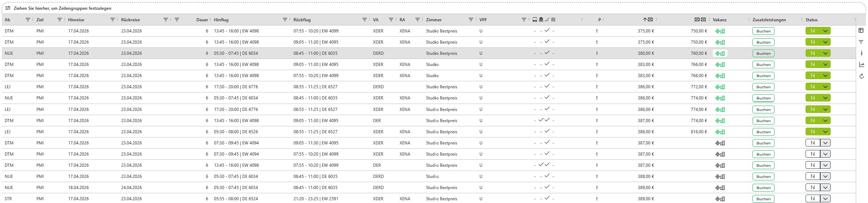
Task: Select the cell 'STR'
Action: tap(8, 199)
